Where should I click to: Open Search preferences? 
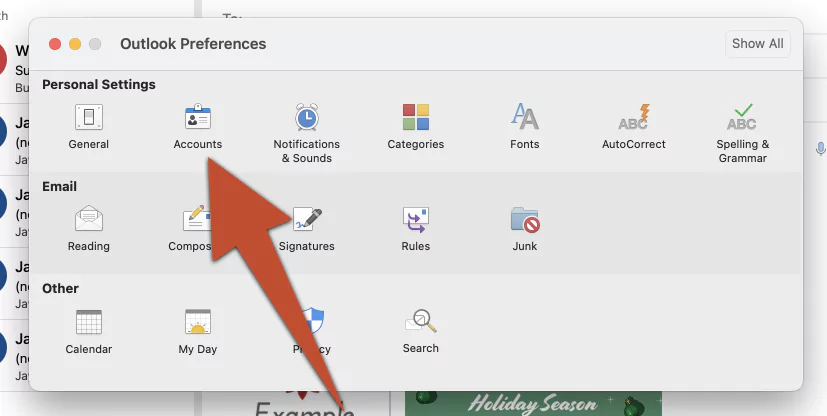(420, 332)
